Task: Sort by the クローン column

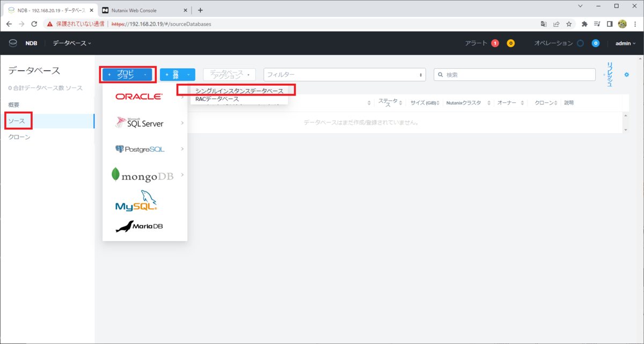Action: [546, 103]
